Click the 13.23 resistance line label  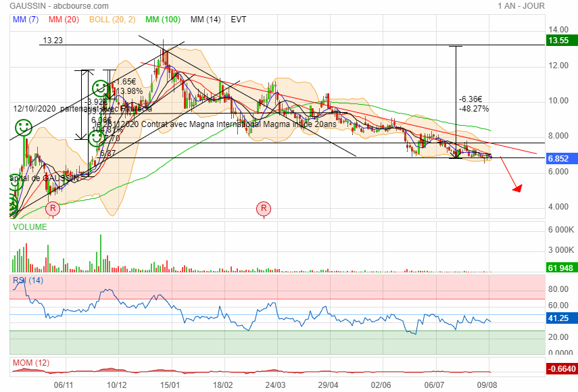point(53,40)
